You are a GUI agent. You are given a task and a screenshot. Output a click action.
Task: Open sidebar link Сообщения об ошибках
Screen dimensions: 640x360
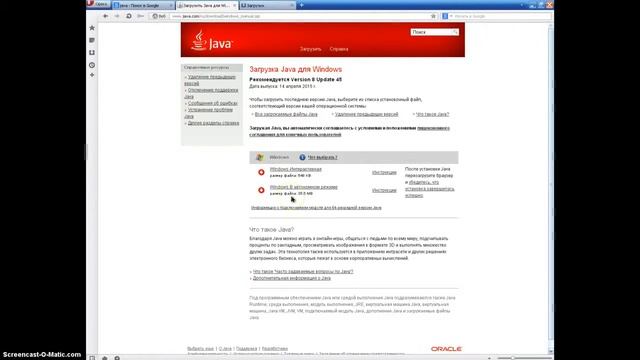click(212, 103)
